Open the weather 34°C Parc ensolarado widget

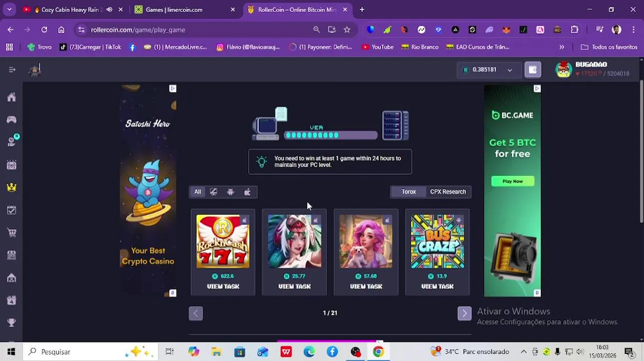[x=470, y=351]
